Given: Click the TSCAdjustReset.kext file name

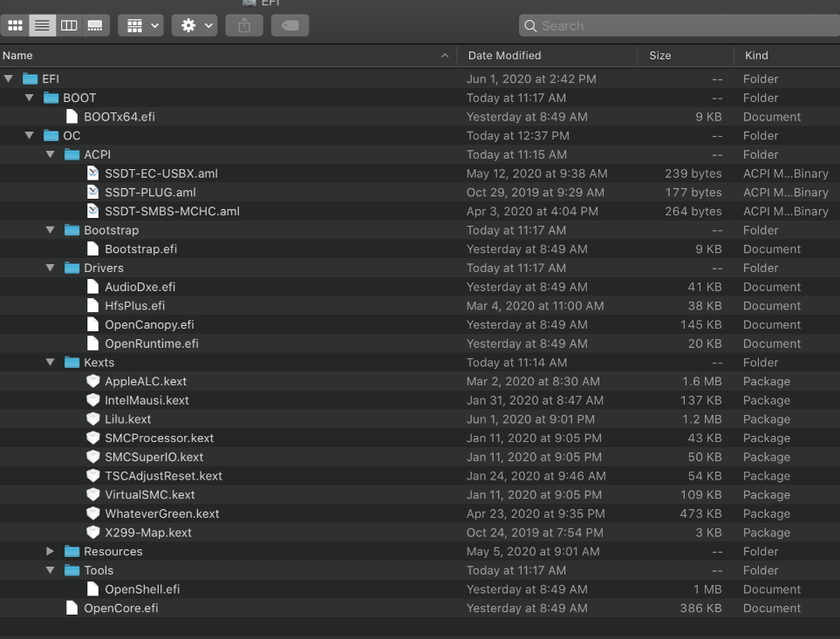Looking at the screenshot, I should 163,476.
